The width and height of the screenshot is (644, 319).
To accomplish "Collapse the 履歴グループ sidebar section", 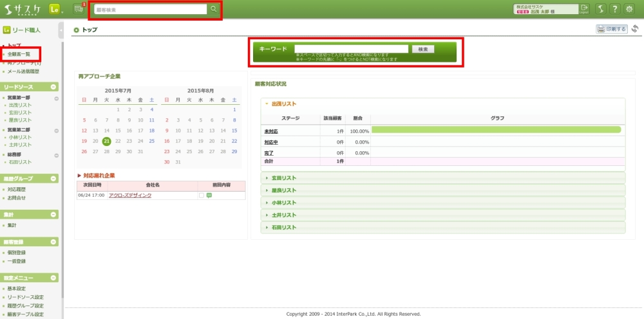I will pyautogui.click(x=56, y=178).
